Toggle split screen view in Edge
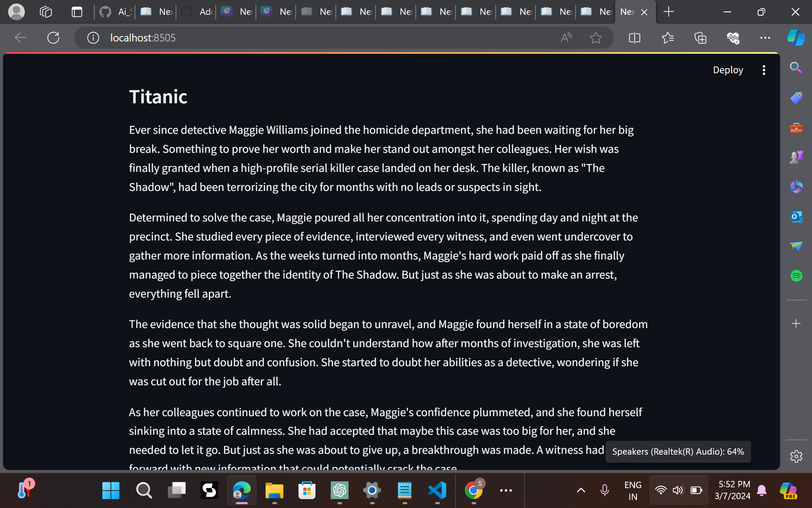The width and height of the screenshot is (812, 508). tap(634, 38)
